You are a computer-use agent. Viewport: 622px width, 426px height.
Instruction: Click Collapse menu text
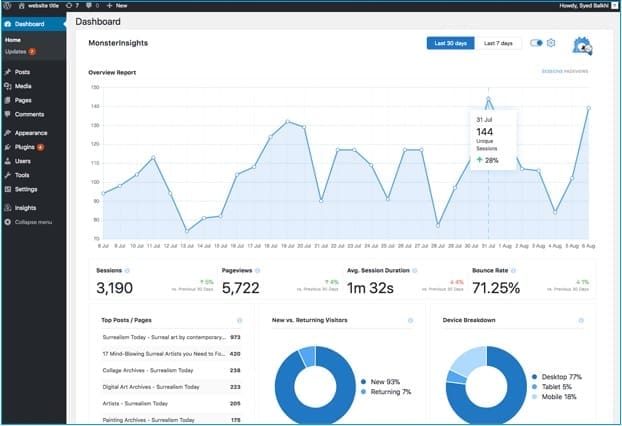coord(33,222)
